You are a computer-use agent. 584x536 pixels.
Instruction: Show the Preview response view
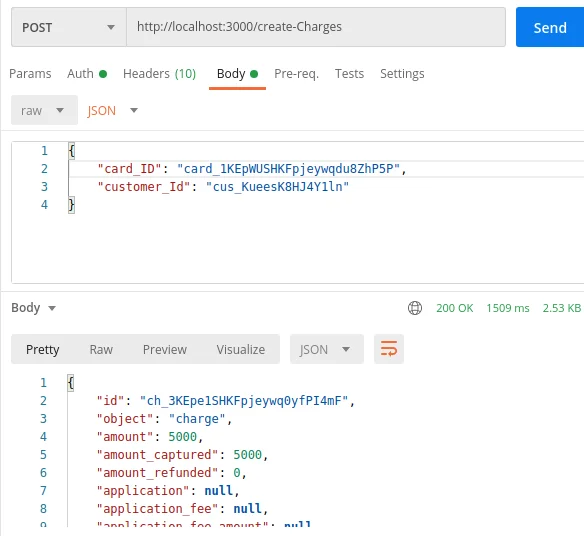click(x=165, y=349)
